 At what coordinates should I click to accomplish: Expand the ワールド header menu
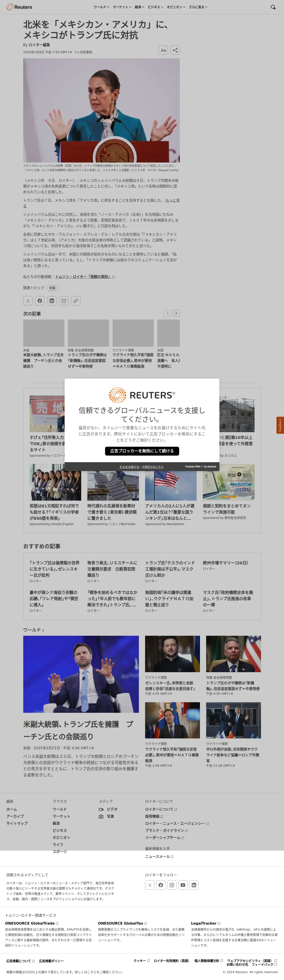(x=101, y=7)
